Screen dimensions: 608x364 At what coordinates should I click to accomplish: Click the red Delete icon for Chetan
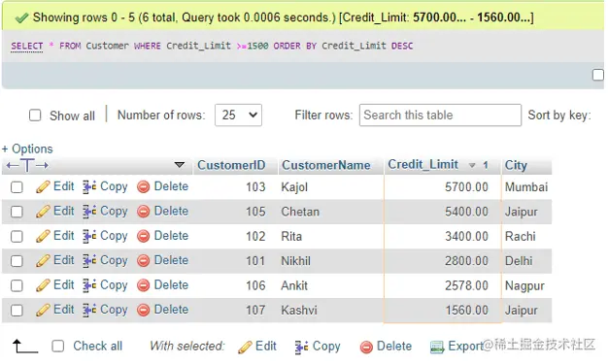pos(143,212)
